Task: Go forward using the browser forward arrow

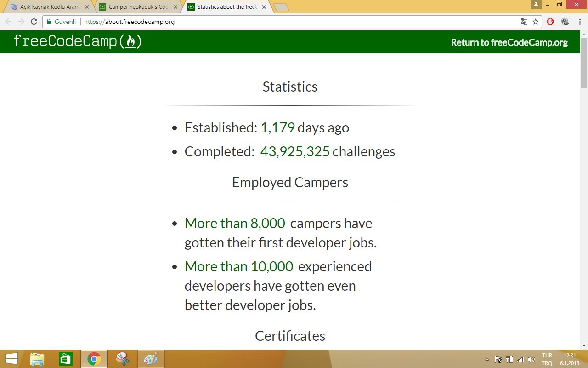Action: tap(21, 22)
